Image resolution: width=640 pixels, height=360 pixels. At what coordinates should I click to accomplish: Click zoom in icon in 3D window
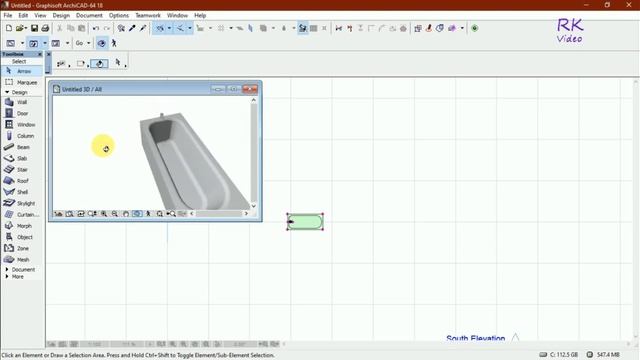[x=104, y=214]
